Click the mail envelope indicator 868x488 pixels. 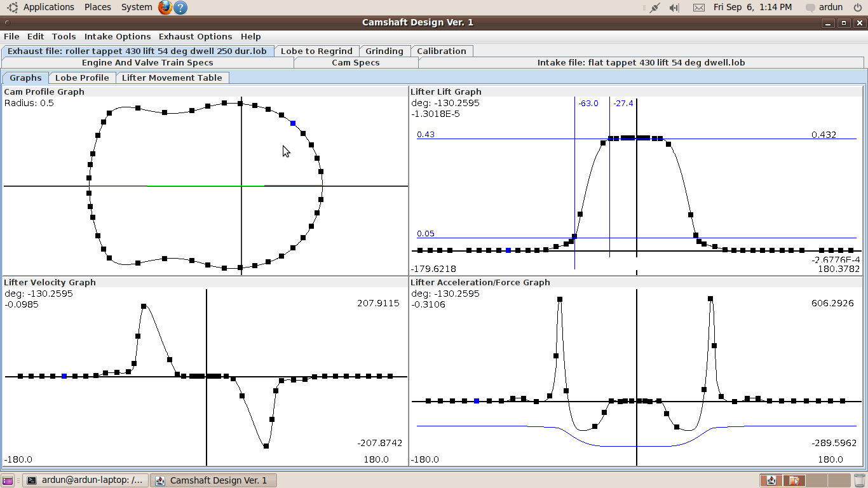pyautogui.click(x=698, y=8)
